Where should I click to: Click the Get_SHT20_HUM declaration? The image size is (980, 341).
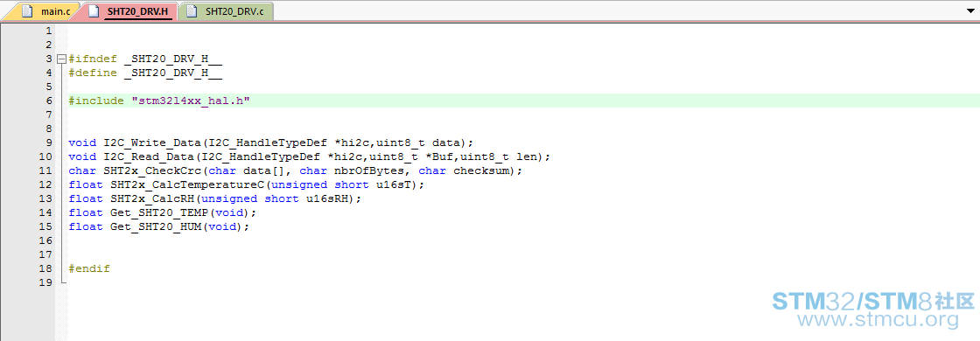158,226
